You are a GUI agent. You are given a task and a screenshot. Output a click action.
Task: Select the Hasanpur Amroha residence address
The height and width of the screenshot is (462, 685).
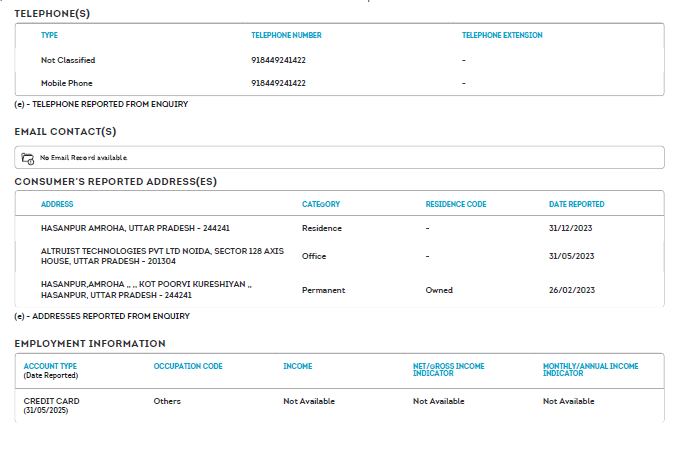pyautogui.click(x=135, y=228)
